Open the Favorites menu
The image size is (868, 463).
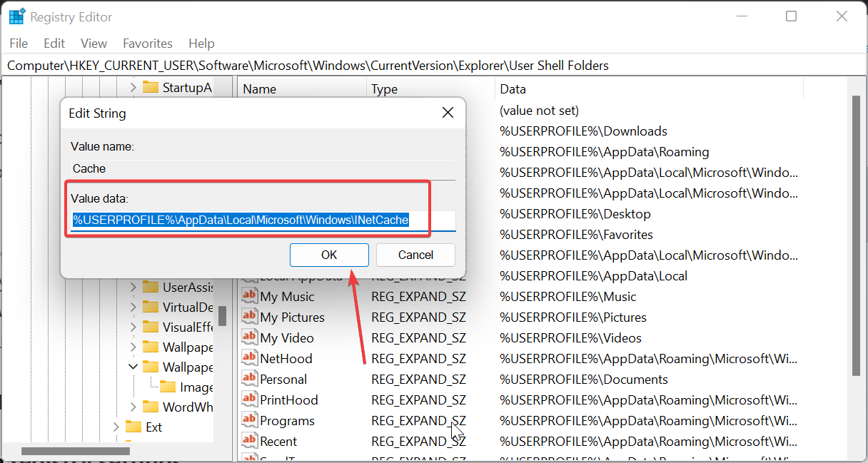pyautogui.click(x=148, y=44)
